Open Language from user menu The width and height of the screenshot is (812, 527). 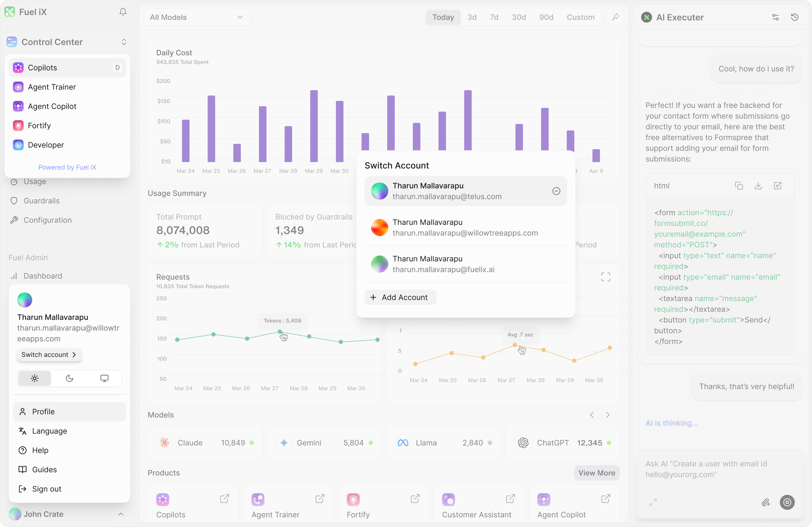coord(69,431)
